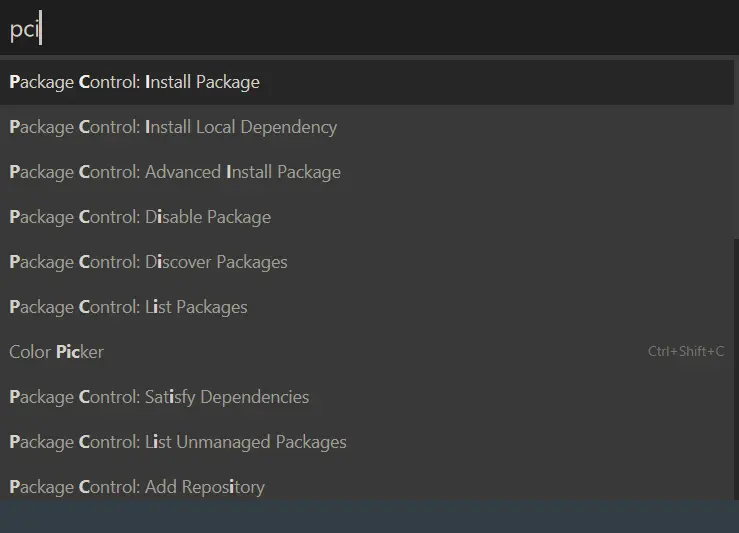Click the typed 'pci' query text

[23, 30]
